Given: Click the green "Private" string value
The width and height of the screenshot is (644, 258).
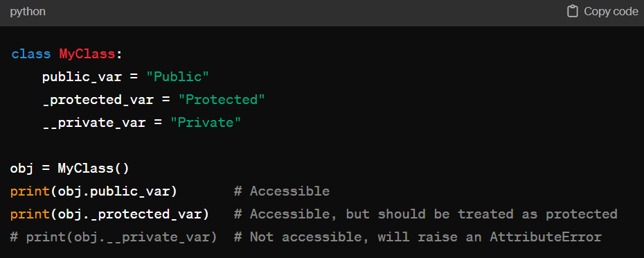Looking at the screenshot, I should (206, 123).
